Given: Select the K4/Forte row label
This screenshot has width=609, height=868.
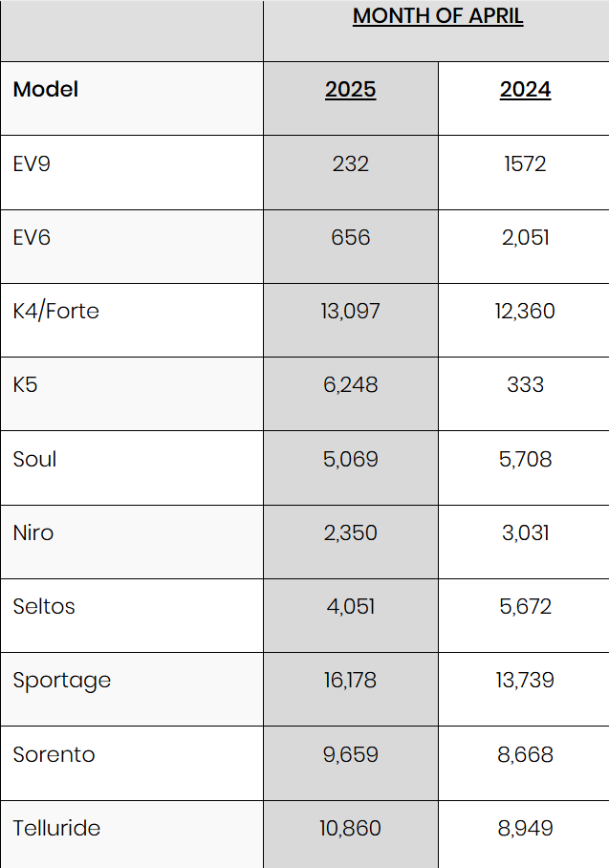Looking at the screenshot, I should click(56, 311).
